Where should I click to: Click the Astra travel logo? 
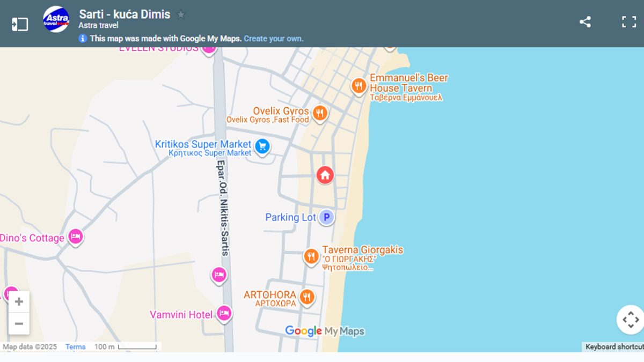tap(56, 19)
